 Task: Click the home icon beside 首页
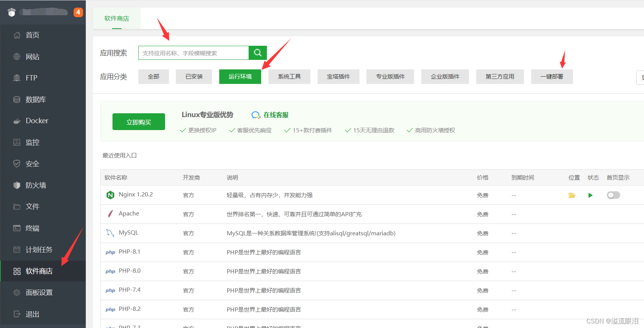coord(17,35)
